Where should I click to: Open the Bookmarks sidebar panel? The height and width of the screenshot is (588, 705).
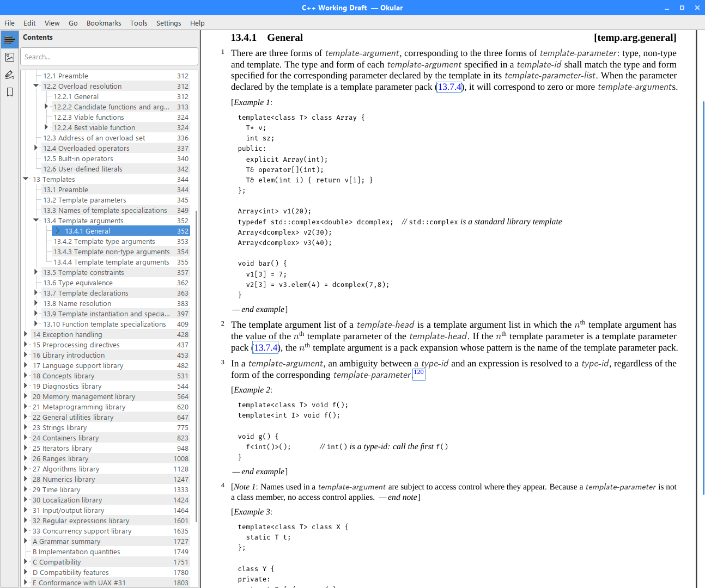coord(9,92)
